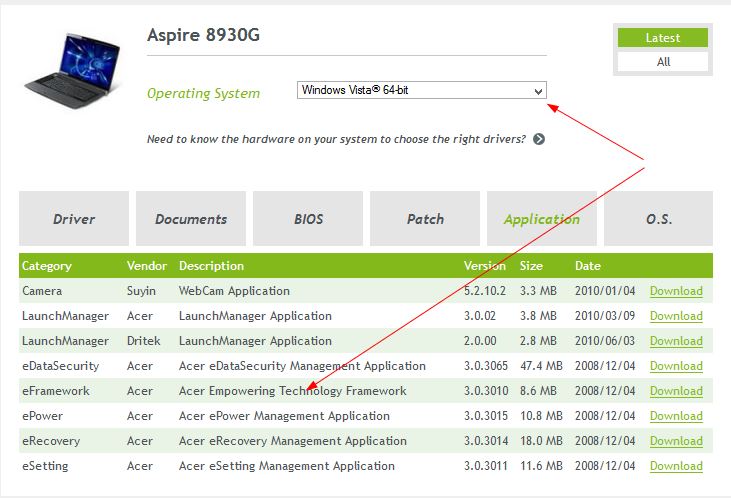Viewport: 731px width, 498px height.
Task: Select the All filter button
Action: tap(662, 62)
